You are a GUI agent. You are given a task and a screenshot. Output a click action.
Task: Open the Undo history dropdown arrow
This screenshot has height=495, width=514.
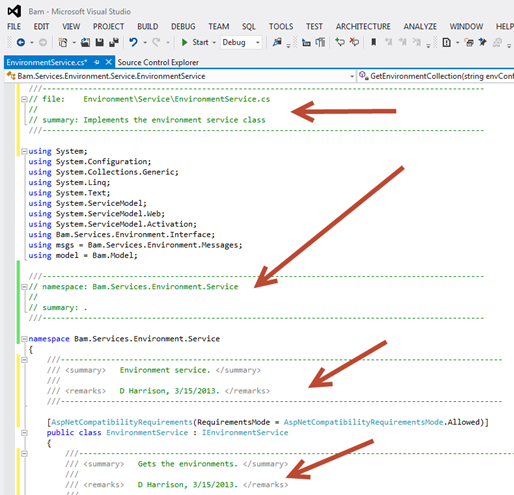point(145,43)
